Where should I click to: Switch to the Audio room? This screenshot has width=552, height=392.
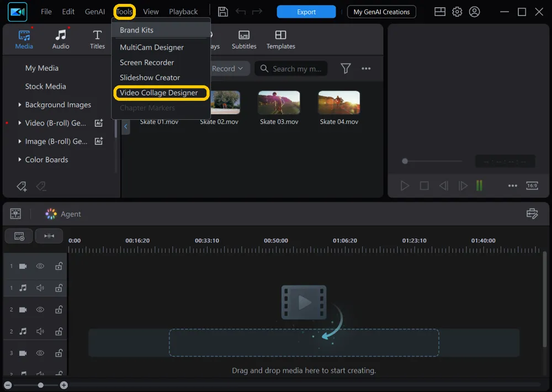click(x=61, y=39)
